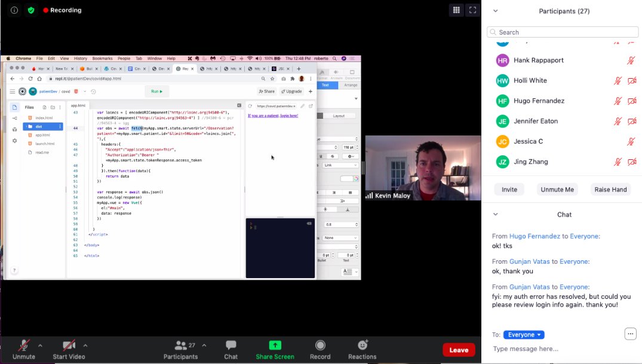Click Jing Zhang's video-off camera icon
The width and height of the screenshot is (642, 364).
point(632,162)
